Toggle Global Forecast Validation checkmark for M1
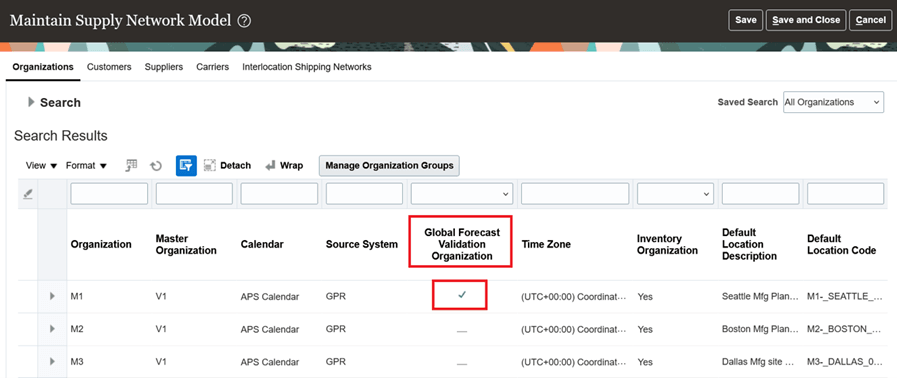 point(462,295)
